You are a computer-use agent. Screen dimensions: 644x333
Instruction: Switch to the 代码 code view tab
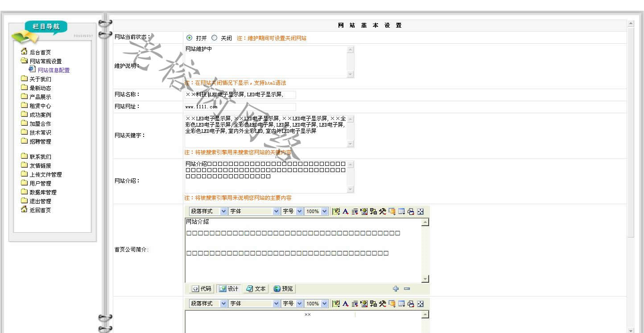pos(202,289)
